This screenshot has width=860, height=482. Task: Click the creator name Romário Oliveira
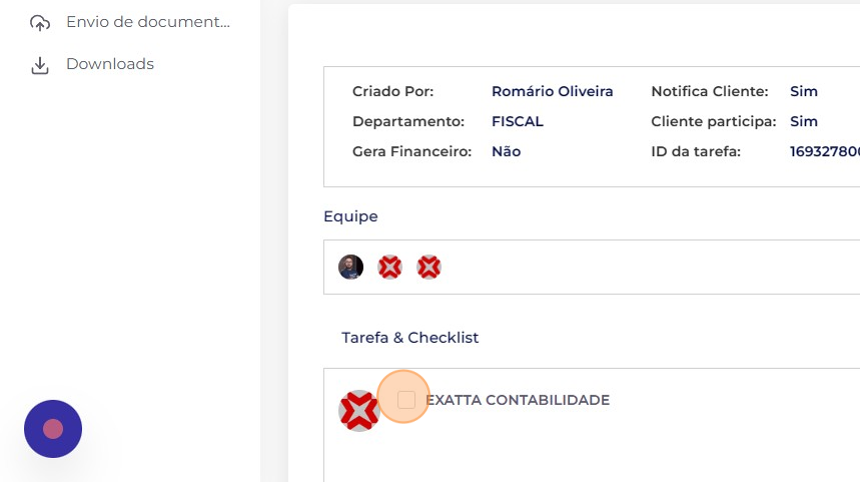(552, 91)
